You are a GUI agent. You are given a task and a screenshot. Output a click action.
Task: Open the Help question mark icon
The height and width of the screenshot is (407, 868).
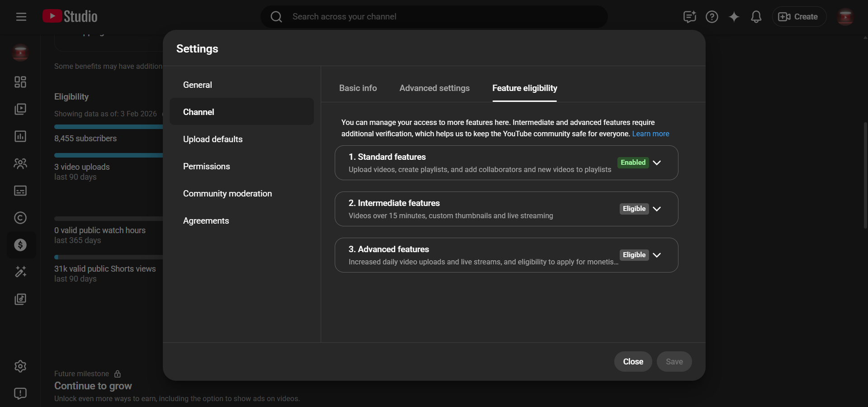[x=711, y=17]
